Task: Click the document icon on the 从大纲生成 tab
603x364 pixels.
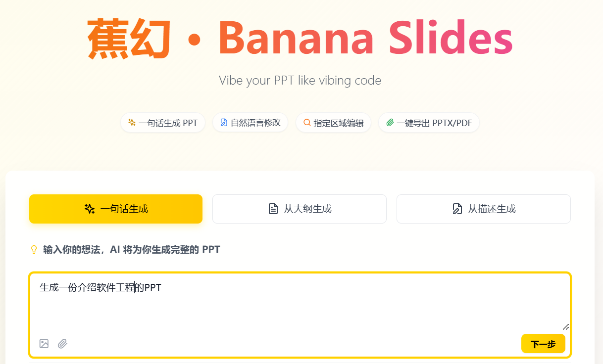Action: pyautogui.click(x=273, y=209)
